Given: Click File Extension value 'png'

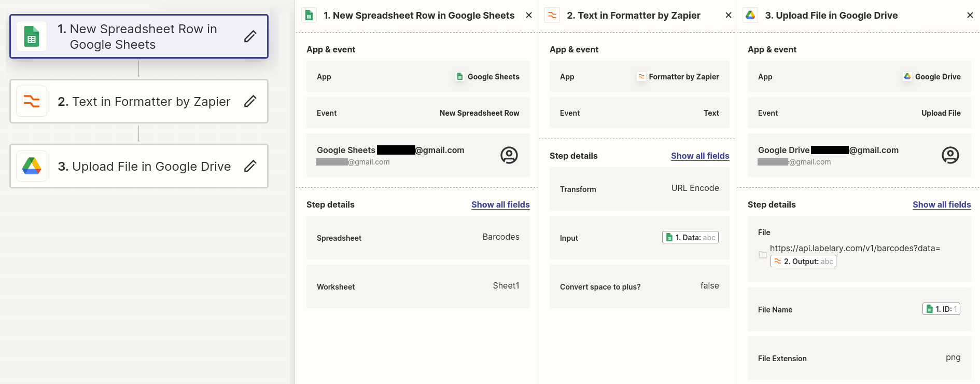Looking at the screenshot, I should click(953, 358).
